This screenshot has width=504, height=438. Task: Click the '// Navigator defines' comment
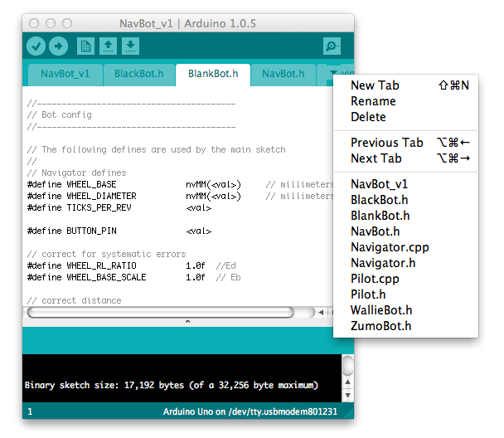point(77,173)
